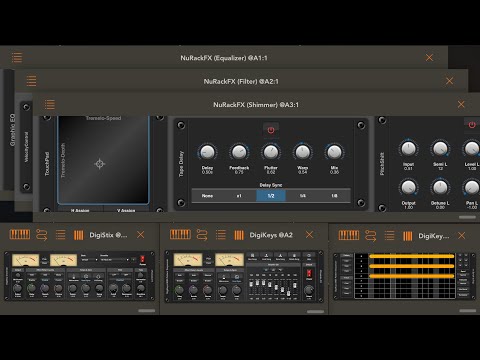480x360 pixels.
Task: Open the list menu icon in rightmost DigiKey... window
Action: pos(389,236)
